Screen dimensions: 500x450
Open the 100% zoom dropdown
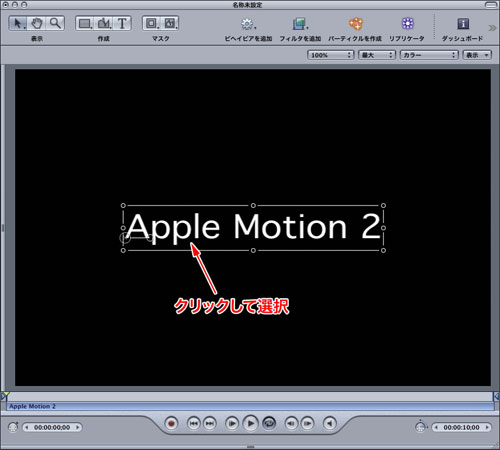coord(330,55)
